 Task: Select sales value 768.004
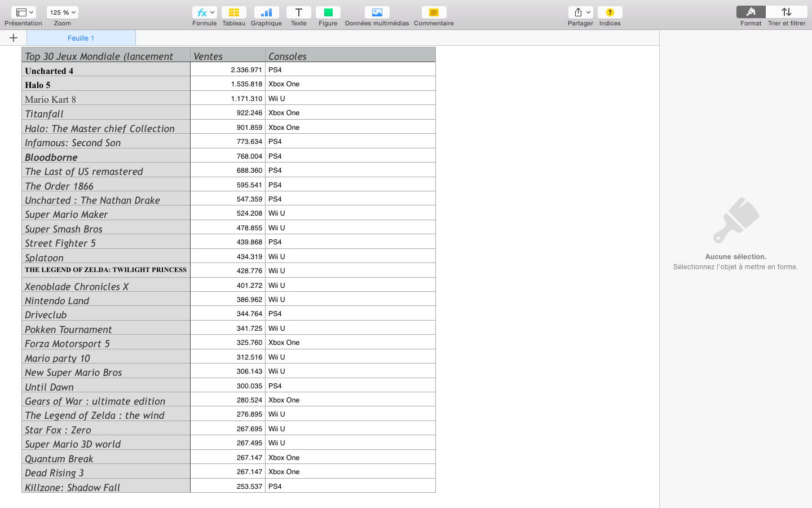pos(228,156)
